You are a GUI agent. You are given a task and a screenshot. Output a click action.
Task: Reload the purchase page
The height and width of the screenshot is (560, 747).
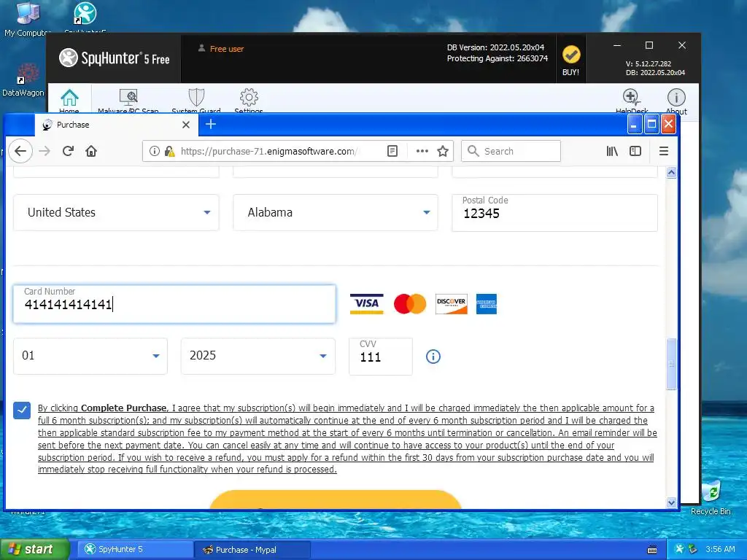pyautogui.click(x=68, y=151)
